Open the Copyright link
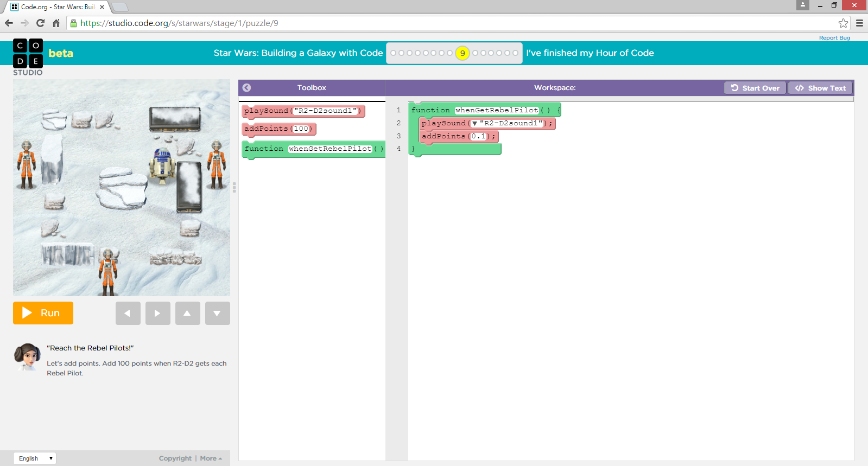The height and width of the screenshot is (466, 868). tap(175, 458)
